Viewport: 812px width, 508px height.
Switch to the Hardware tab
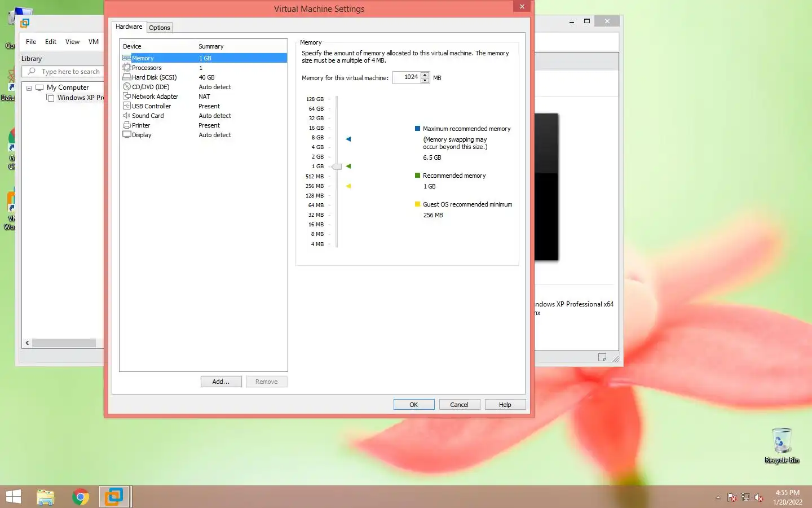pyautogui.click(x=129, y=27)
